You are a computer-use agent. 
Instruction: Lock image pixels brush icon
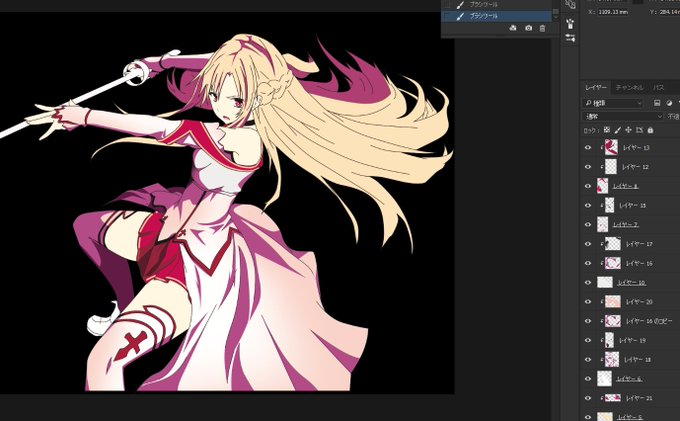[x=618, y=130]
